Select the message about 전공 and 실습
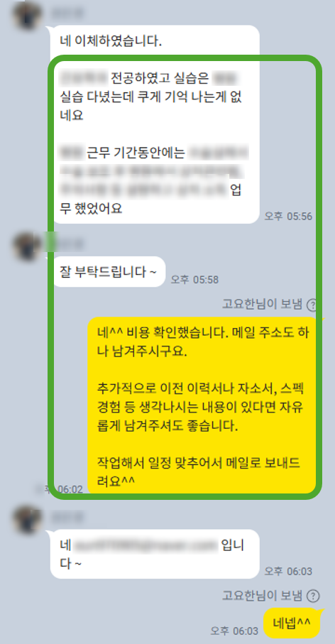The height and width of the screenshot is (644, 335). [156, 142]
